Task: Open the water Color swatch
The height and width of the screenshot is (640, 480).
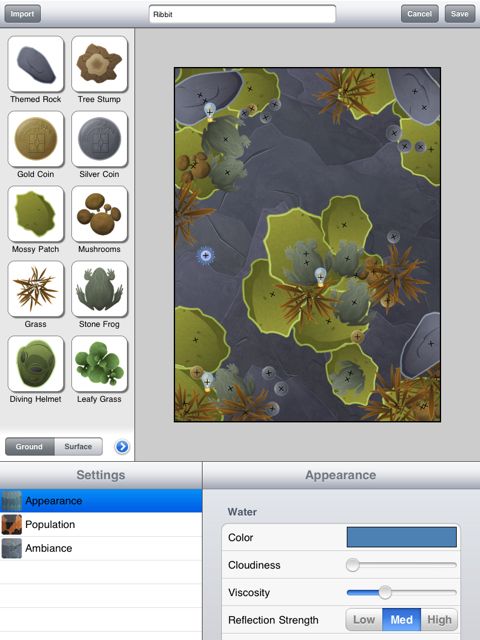Action: click(402, 537)
